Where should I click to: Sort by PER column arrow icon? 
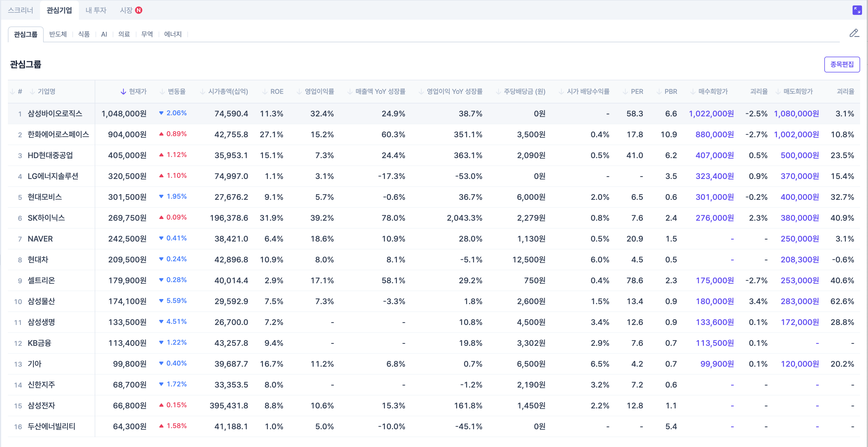tap(625, 92)
